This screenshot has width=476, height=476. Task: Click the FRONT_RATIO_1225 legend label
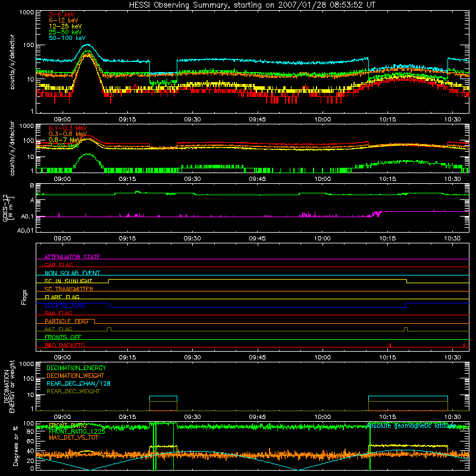click(77, 431)
